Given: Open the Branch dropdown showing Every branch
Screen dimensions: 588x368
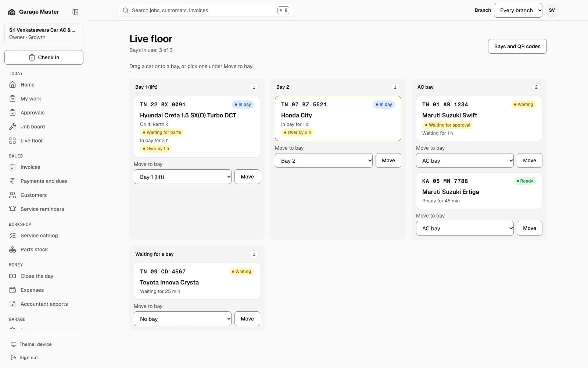Looking at the screenshot, I should point(518,10).
